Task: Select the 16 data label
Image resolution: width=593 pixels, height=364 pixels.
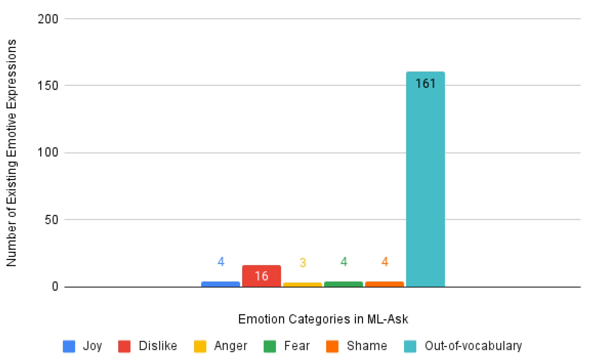Action: 261,276
